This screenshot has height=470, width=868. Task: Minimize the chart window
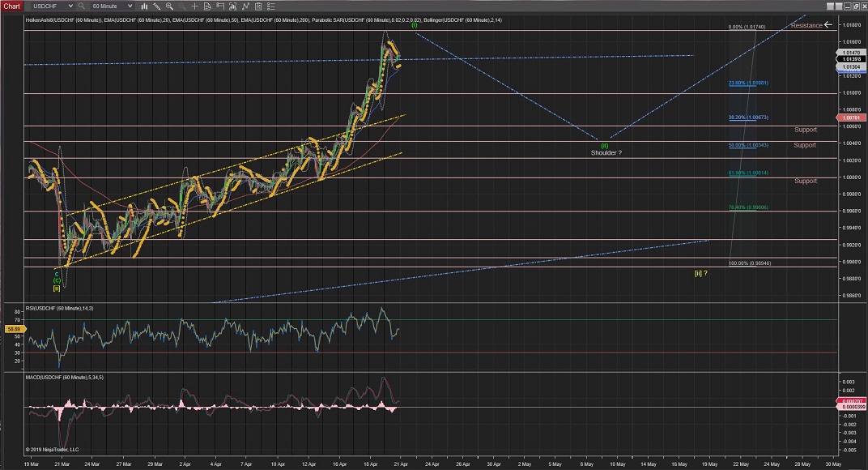coord(847,6)
